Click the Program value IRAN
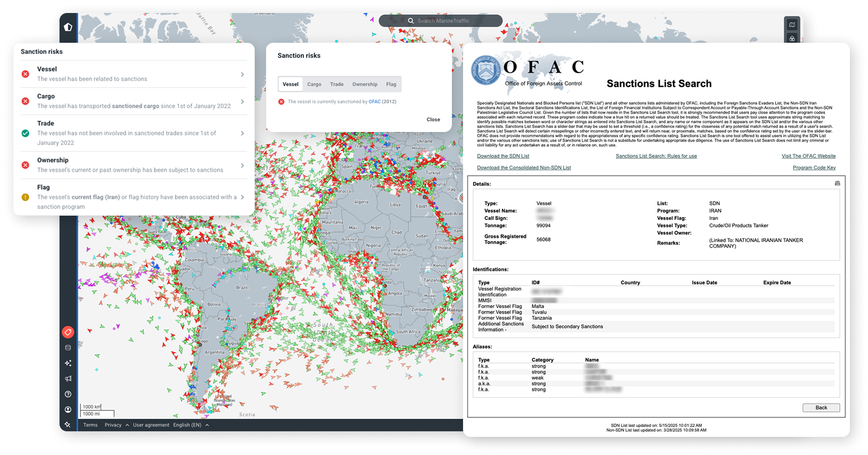 [x=715, y=211]
